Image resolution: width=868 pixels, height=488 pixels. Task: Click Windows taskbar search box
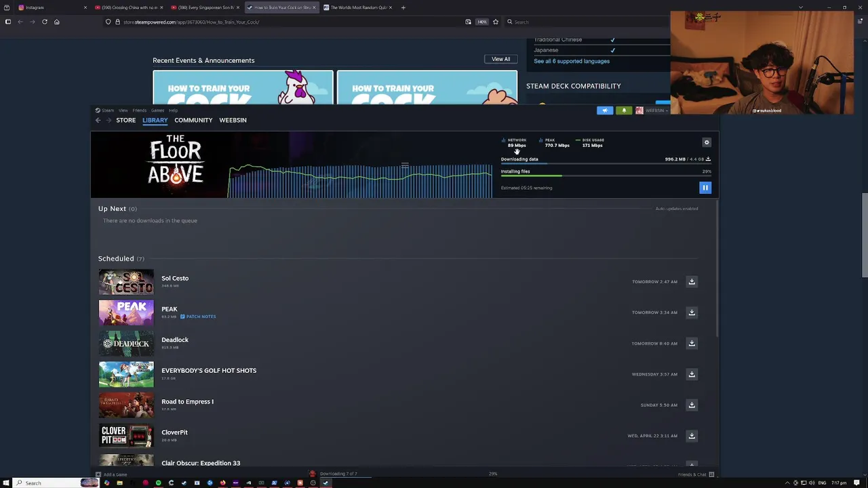click(56, 483)
